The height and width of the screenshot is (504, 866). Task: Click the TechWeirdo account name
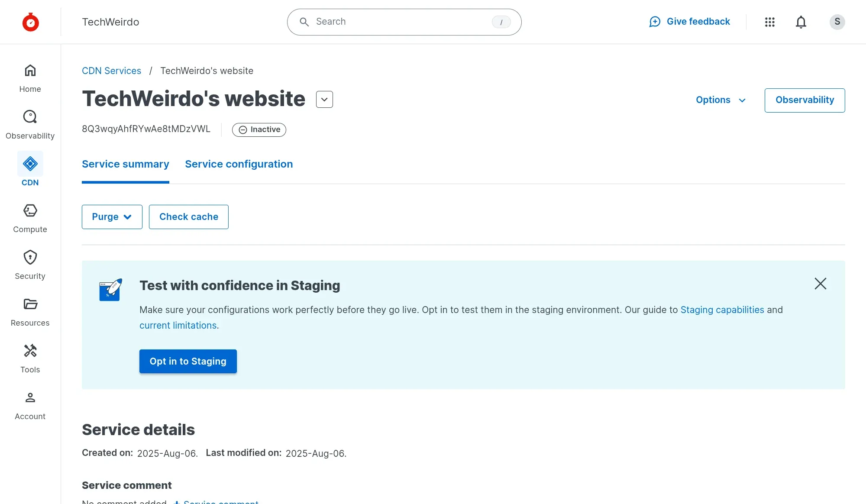point(110,22)
